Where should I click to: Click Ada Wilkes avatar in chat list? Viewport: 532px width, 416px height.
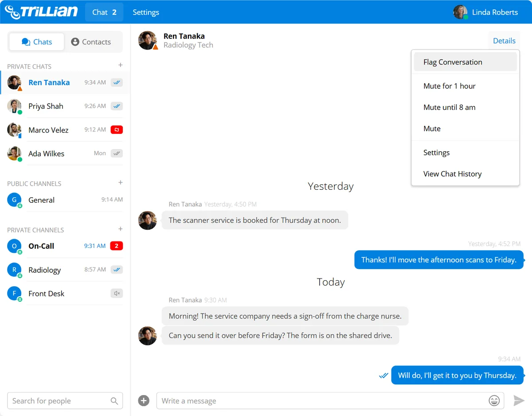click(x=14, y=153)
